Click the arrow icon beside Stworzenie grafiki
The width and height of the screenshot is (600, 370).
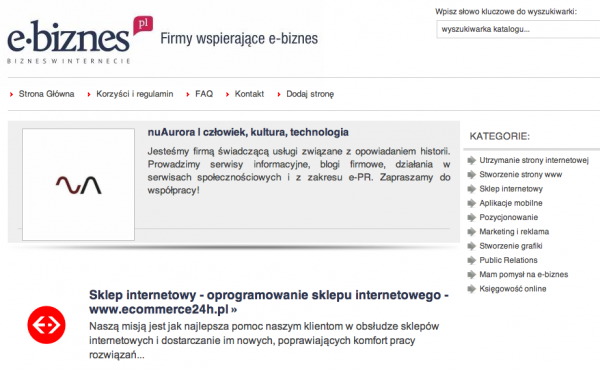pos(471,246)
